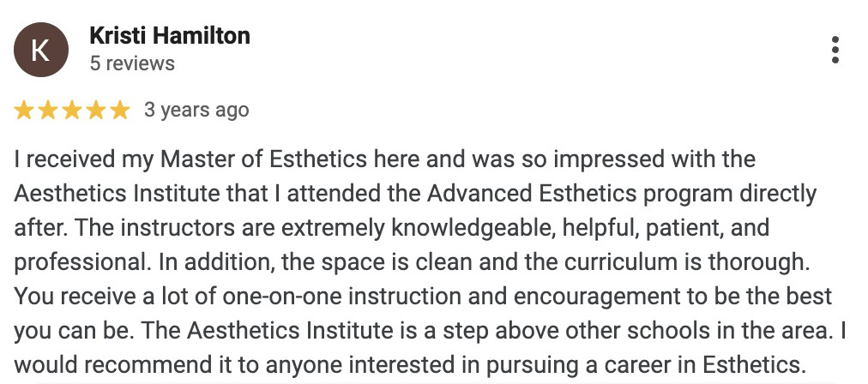This screenshot has width=868, height=384.
Task: Select the second gold rating star
Action: pyautogui.click(x=48, y=110)
